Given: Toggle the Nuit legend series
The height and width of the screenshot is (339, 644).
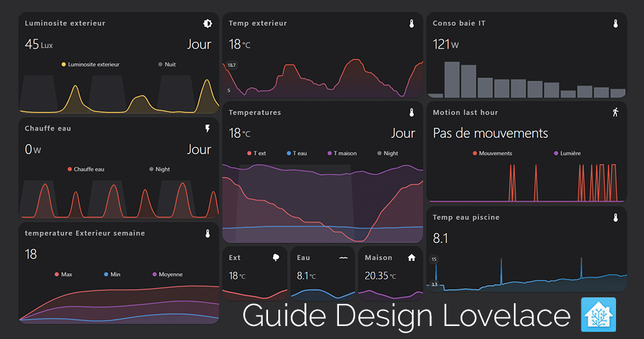Looking at the screenshot, I should [x=167, y=64].
